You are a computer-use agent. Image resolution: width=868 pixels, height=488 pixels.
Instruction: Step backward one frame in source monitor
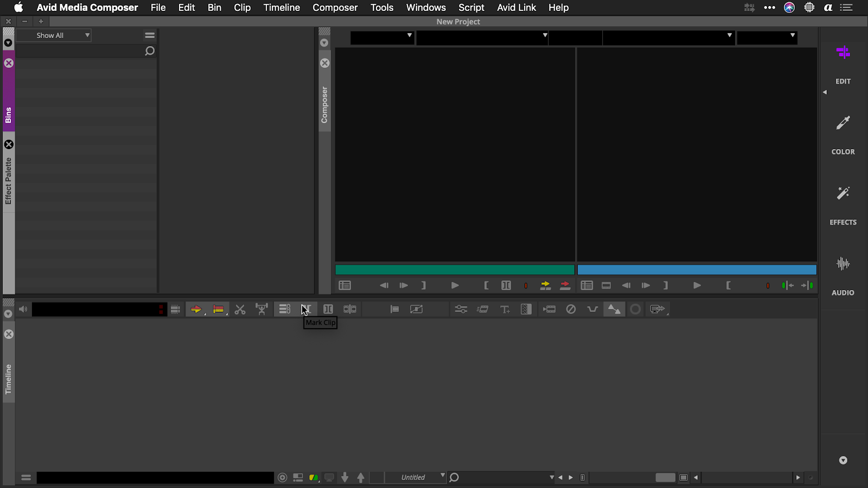pyautogui.click(x=384, y=285)
